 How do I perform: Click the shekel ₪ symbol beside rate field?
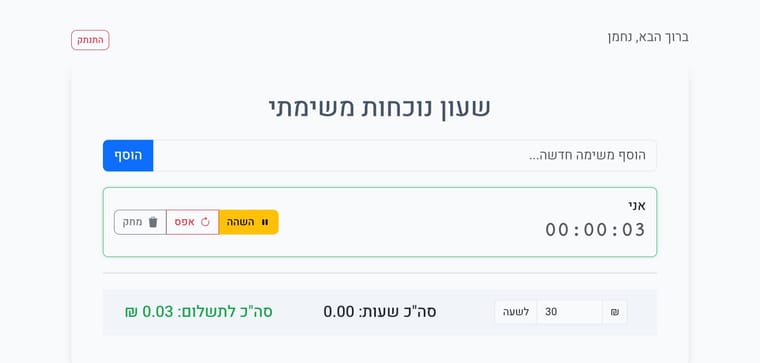pos(615,312)
